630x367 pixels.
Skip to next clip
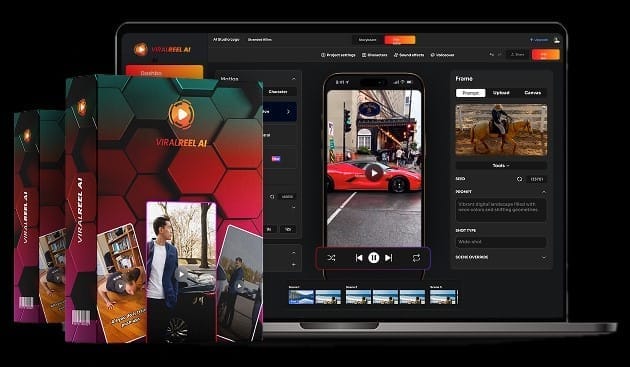point(389,258)
